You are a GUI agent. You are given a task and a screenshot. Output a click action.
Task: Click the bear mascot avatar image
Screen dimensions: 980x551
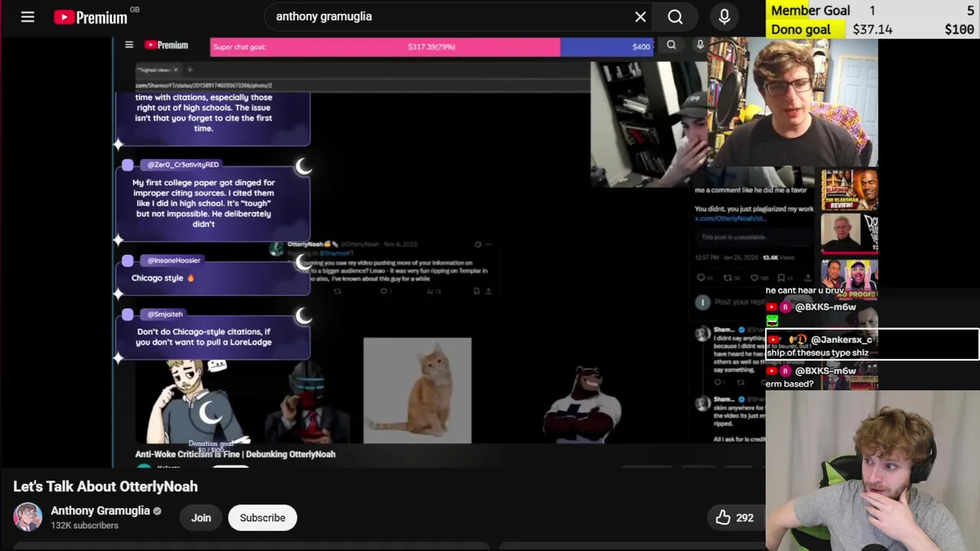[x=583, y=404]
